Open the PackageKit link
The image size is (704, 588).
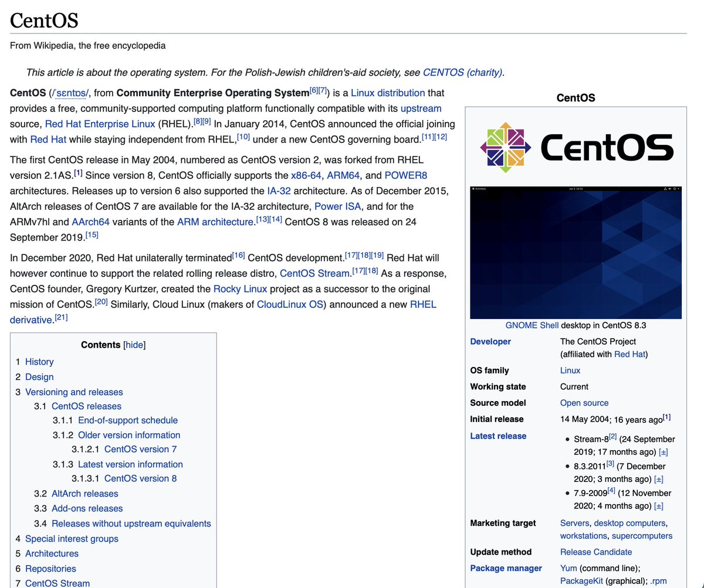[x=580, y=582]
